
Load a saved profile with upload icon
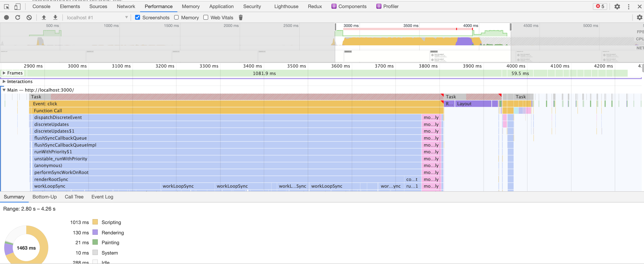[x=44, y=18]
